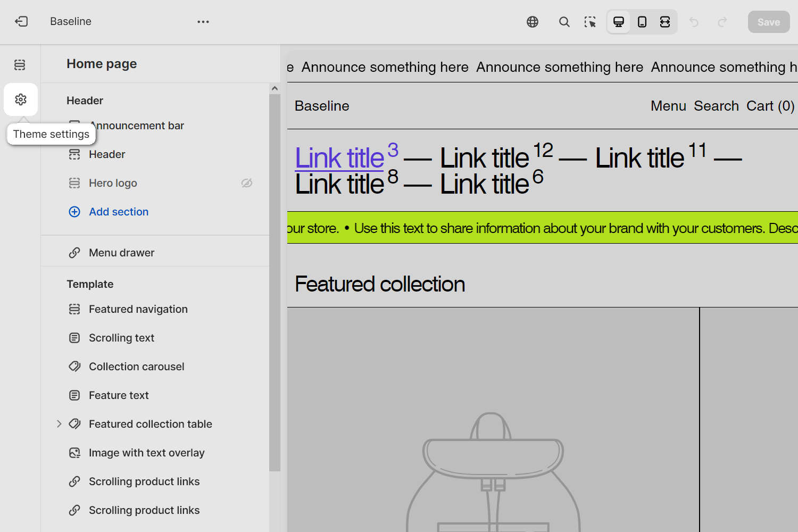Open Menu in the storefront preview

[x=668, y=106]
